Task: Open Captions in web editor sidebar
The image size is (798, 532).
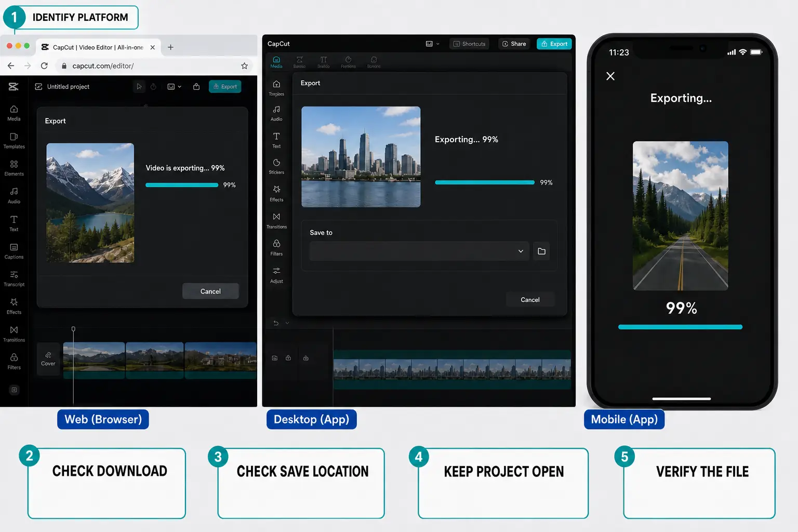Action: (x=14, y=251)
